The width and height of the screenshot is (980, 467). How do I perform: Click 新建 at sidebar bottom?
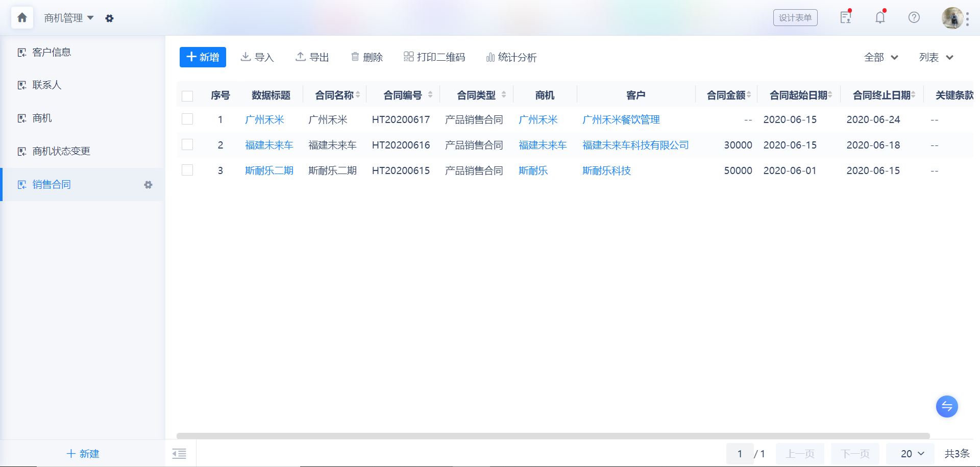point(83,454)
